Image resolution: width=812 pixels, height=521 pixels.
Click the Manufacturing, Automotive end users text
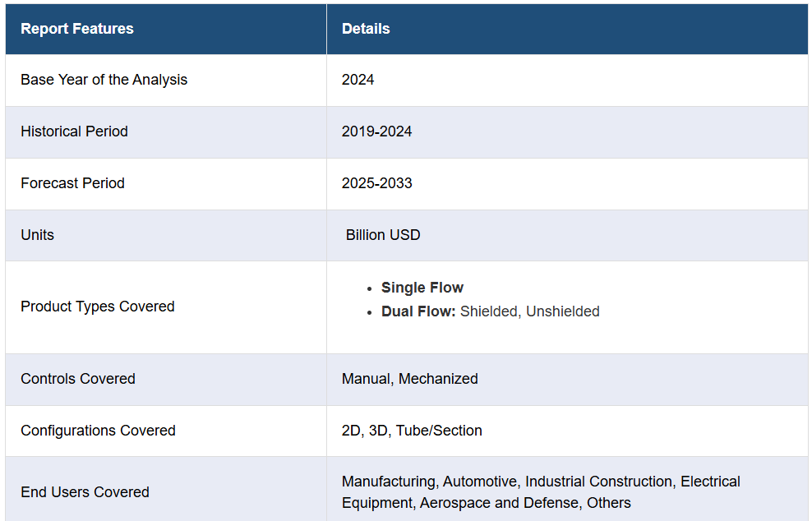pos(541,492)
